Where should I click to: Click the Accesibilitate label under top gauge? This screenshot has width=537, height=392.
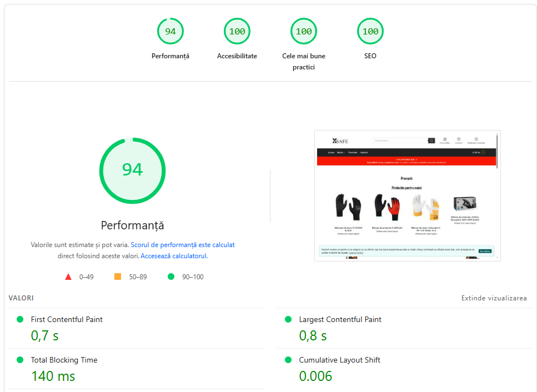[x=237, y=56]
